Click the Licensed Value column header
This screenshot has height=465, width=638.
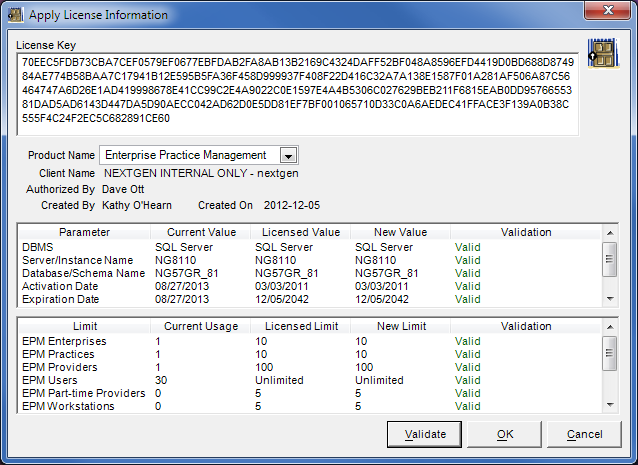[301, 232]
